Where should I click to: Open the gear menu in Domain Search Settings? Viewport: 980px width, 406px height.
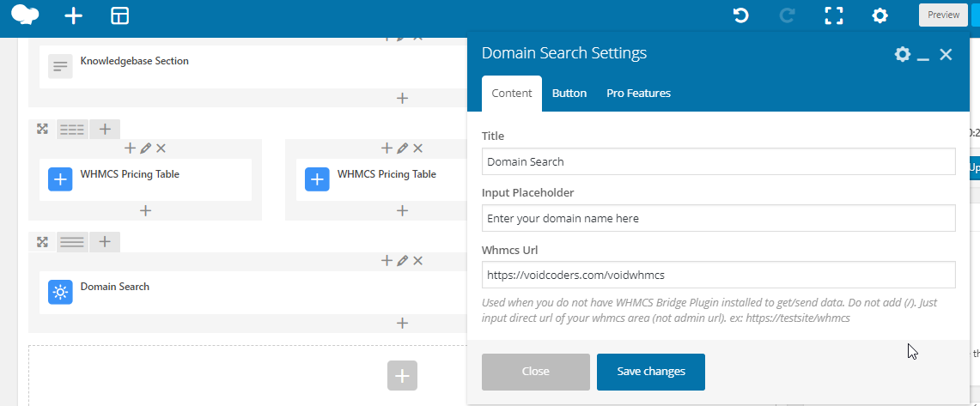[x=902, y=54]
